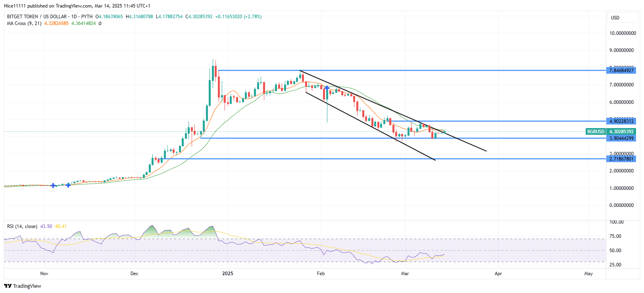The height and width of the screenshot is (293, 644).
Task: Click the Feb label on time axis
Action: pos(321,274)
